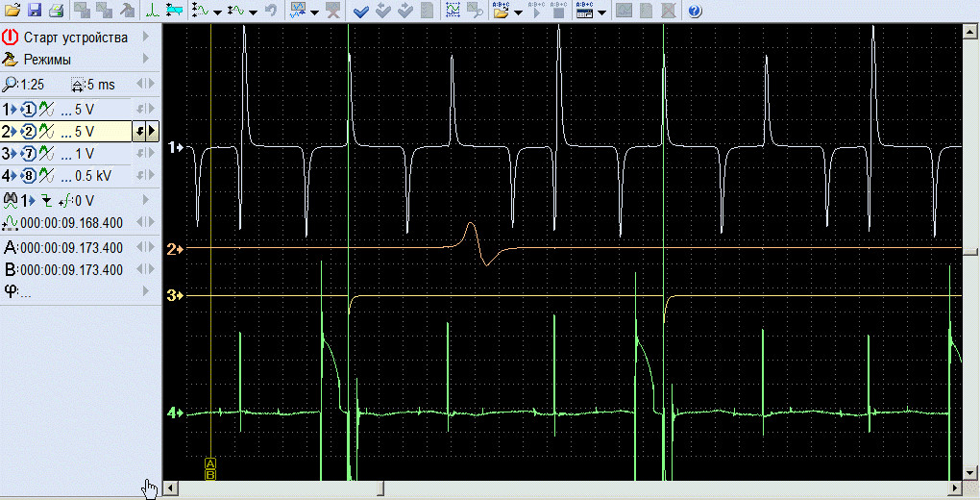Click channel 2 right-arrow button
Image resolution: width=980 pixels, height=500 pixels.
(152, 132)
